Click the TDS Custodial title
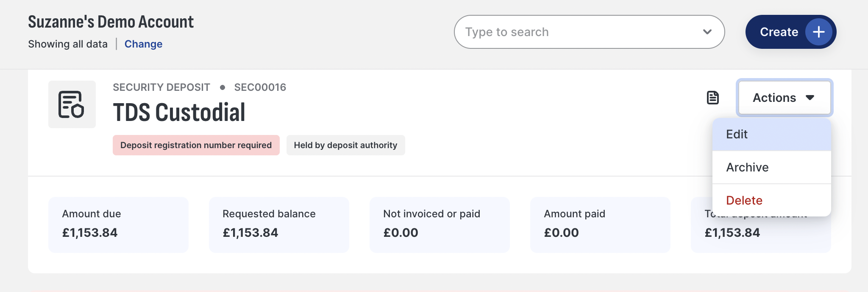868x292 pixels. click(179, 112)
